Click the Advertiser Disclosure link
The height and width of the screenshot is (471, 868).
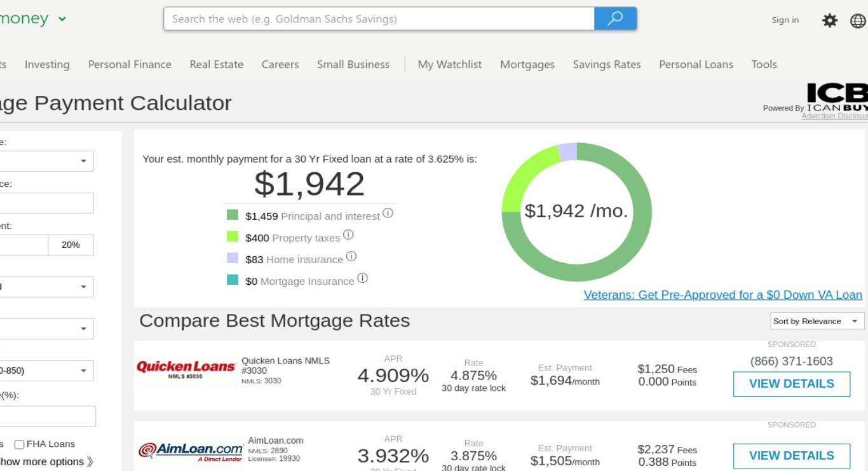coord(835,116)
